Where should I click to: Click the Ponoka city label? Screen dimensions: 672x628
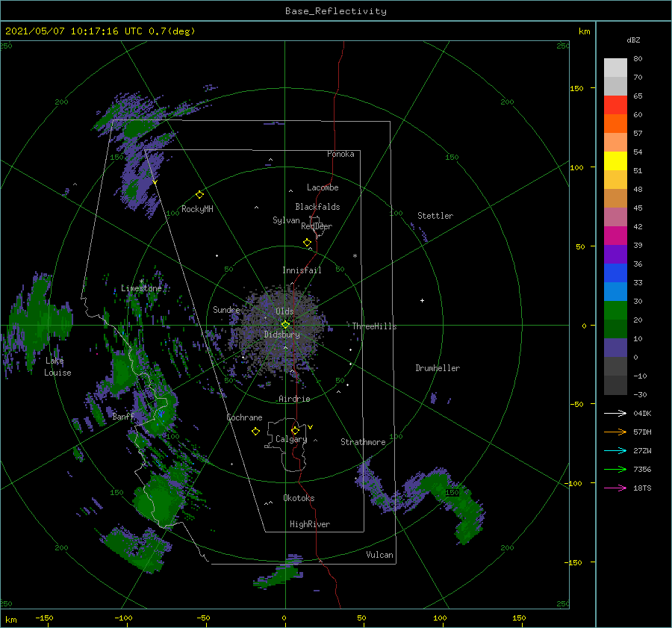pos(340,154)
